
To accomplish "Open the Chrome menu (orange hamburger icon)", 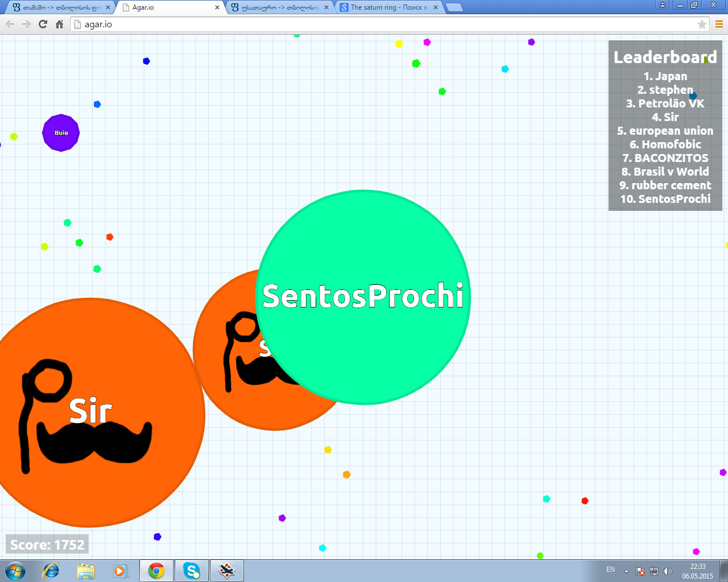I will click(719, 24).
